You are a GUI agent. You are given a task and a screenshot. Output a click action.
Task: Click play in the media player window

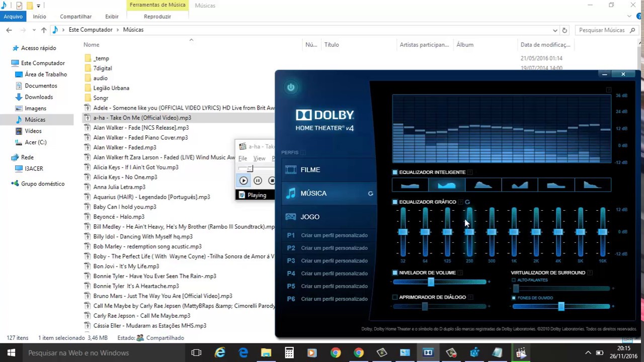tap(244, 180)
